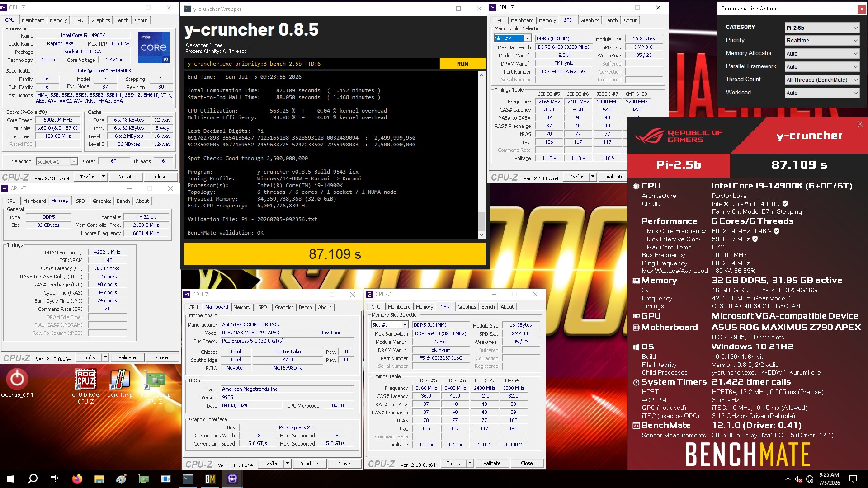Screen dimensions: 868x488
Task: Open the terminal window taskbar icon
Action: [x=188, y=479]
